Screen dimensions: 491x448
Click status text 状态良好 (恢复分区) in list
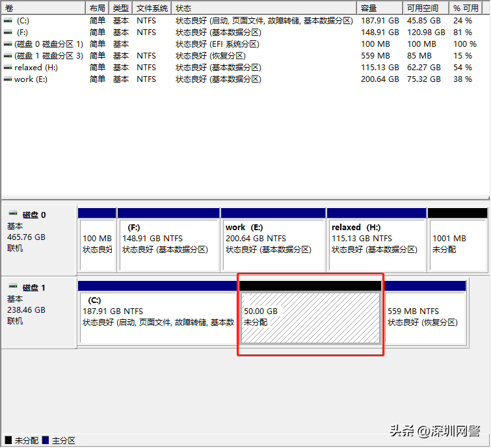click(x=211, y=56)
